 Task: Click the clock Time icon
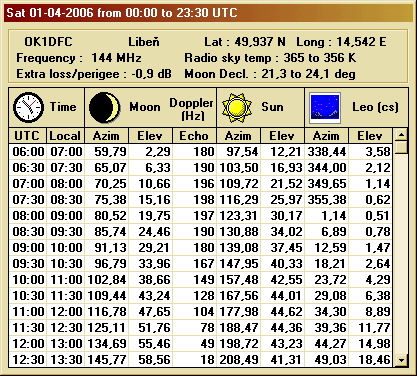[28, 107]
